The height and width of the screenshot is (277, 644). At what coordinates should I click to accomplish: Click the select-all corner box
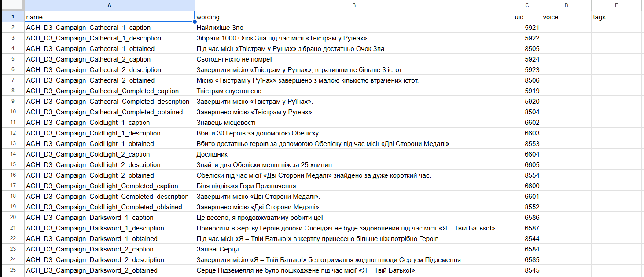click(x=12, y=5)
